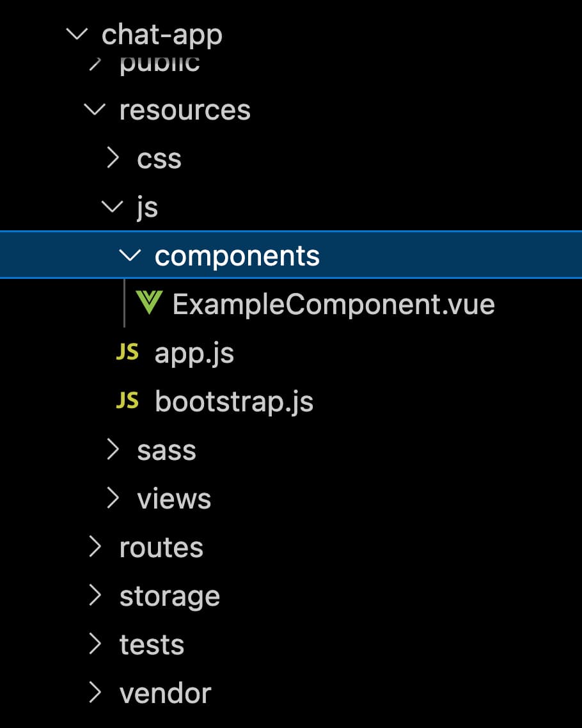
Task: Collapse the js folder chevron
Action: 113,207
